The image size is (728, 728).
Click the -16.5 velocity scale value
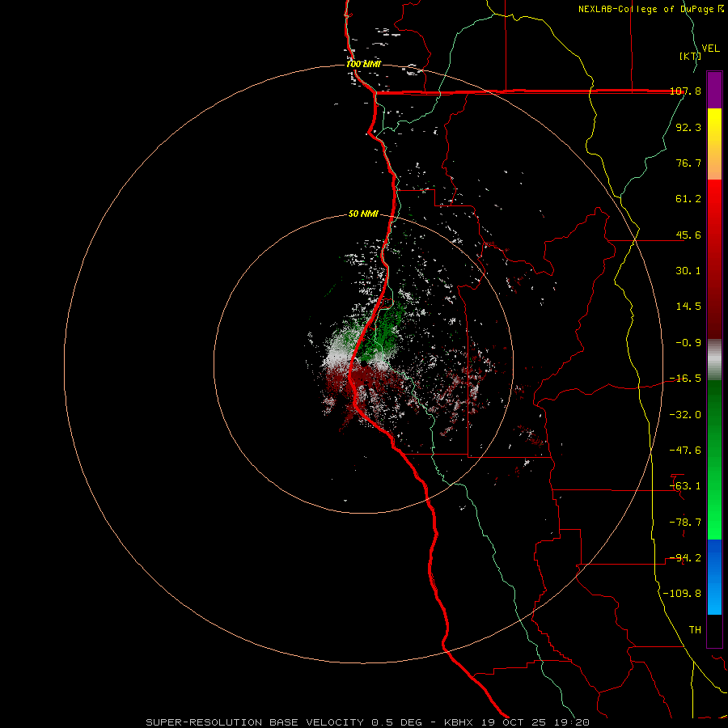685,379
